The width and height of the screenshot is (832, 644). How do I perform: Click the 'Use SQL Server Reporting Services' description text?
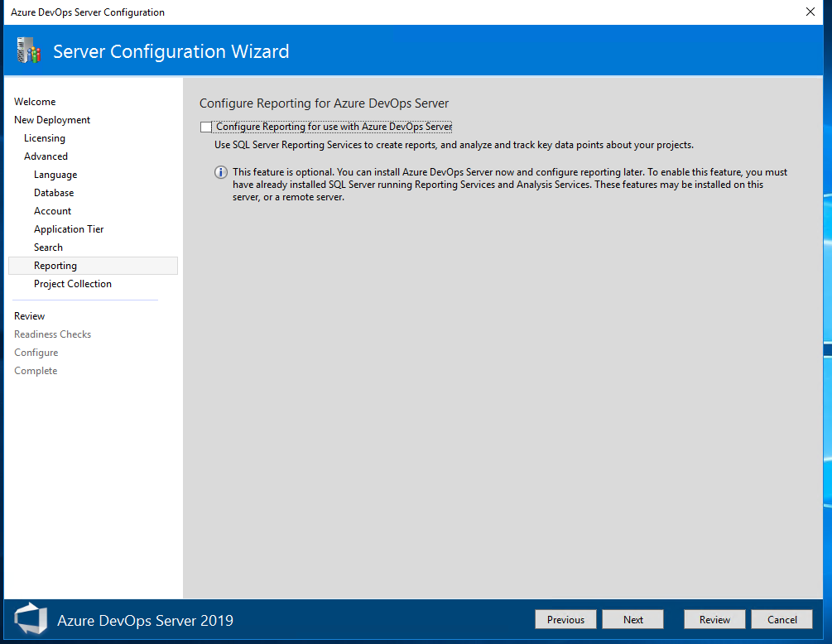454,145
